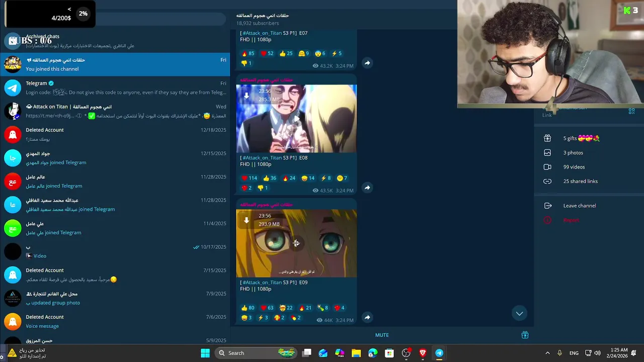Switch to OBS Studio on the taskbar
This screenshot has width=644, height=362.
click(x=406, y=353)
